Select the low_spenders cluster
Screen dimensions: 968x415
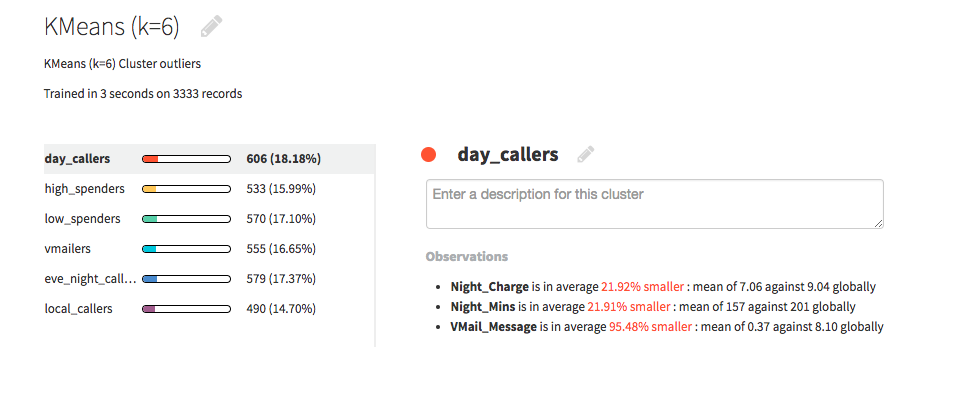[209, 219]
